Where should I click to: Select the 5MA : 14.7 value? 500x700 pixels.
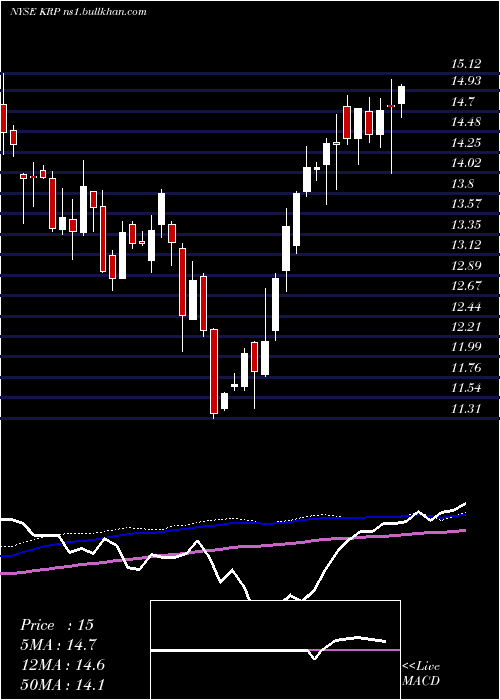point(58,645)
